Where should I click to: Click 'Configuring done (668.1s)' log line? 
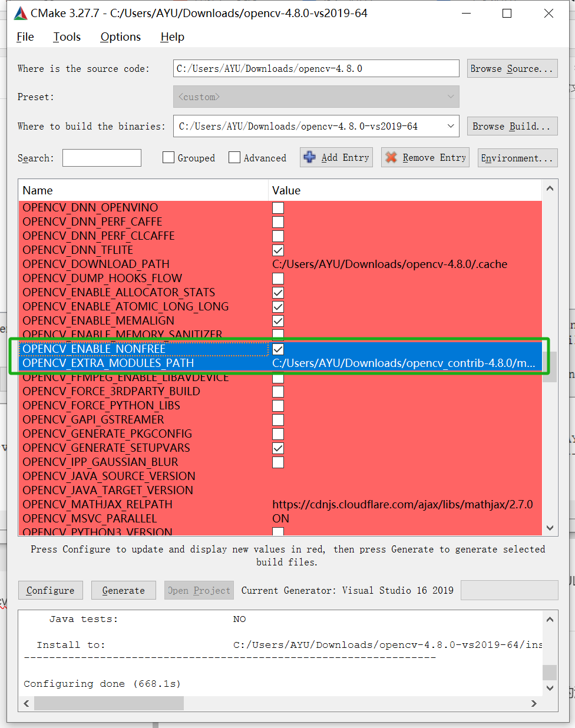[102, 684]
